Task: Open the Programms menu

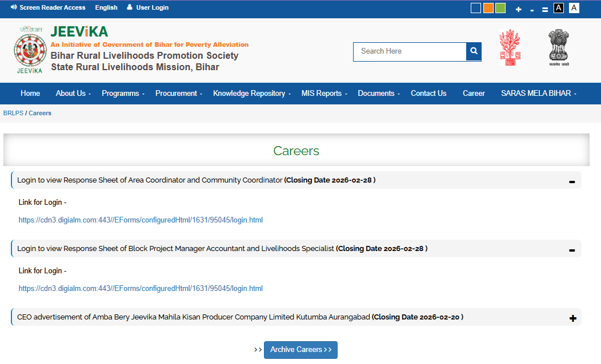Action: point(123,94)
